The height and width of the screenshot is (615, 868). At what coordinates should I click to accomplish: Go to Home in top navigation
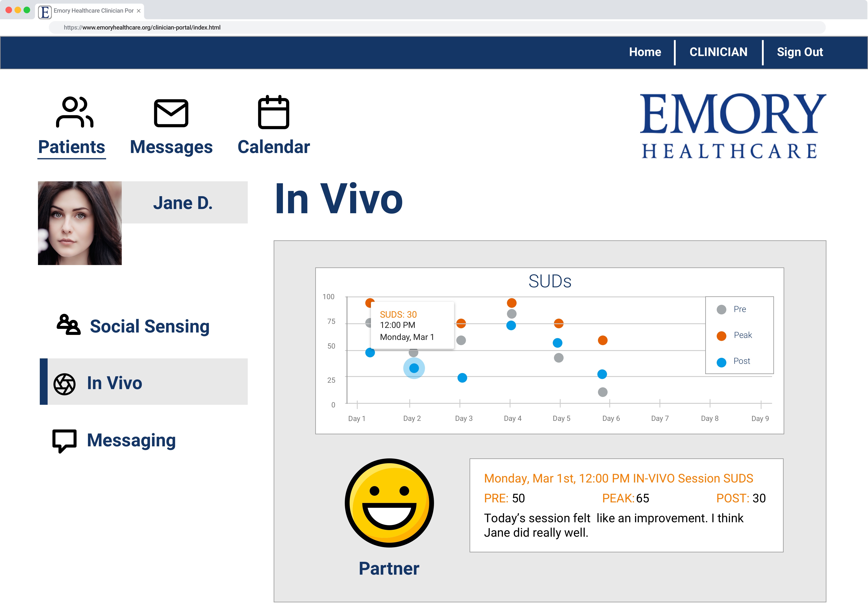coord(645,52)
